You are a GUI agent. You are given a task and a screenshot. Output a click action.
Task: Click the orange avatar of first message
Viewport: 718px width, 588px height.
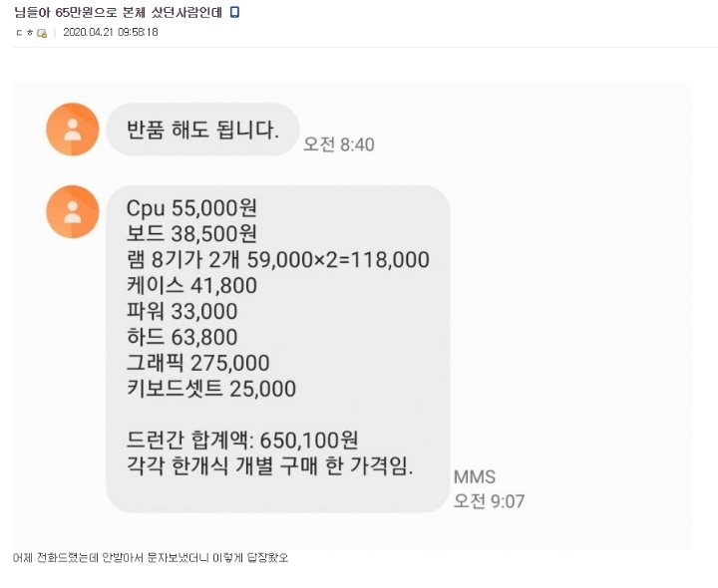click(73, 129)
